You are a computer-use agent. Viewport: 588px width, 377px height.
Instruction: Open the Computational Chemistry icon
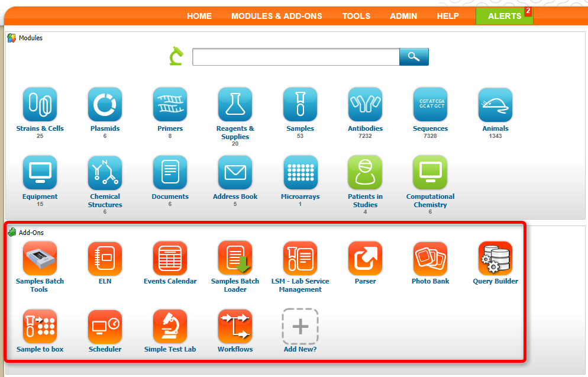click(430, 173)
